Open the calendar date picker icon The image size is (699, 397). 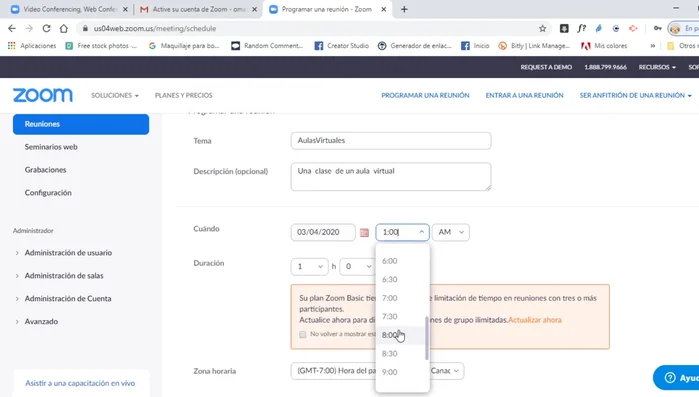[x=364, y=232]
